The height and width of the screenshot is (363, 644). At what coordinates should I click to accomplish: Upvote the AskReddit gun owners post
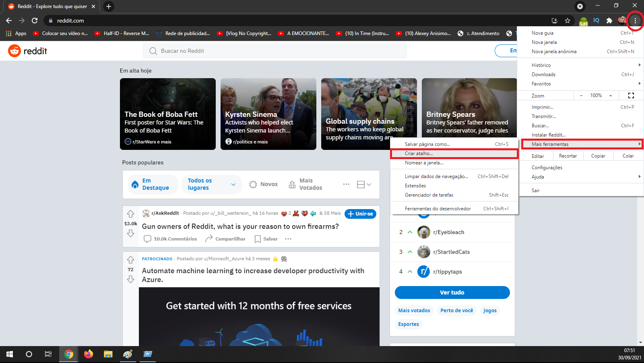(x=130, y=214)
